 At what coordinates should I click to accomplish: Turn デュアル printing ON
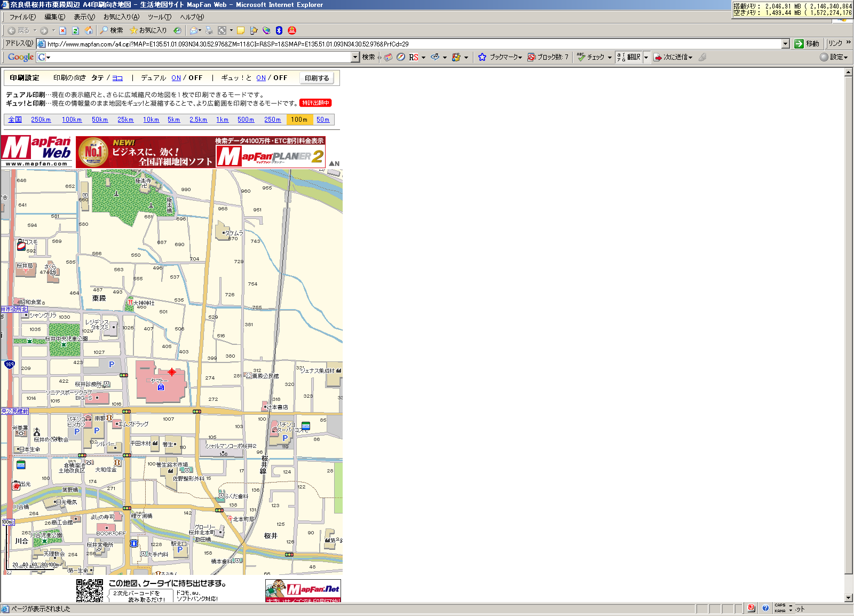click(x=176, y=78)
